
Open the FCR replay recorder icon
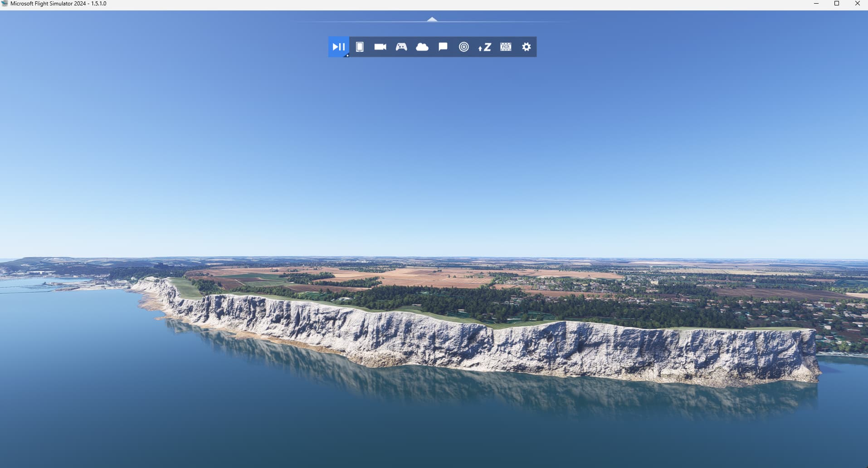506,47
